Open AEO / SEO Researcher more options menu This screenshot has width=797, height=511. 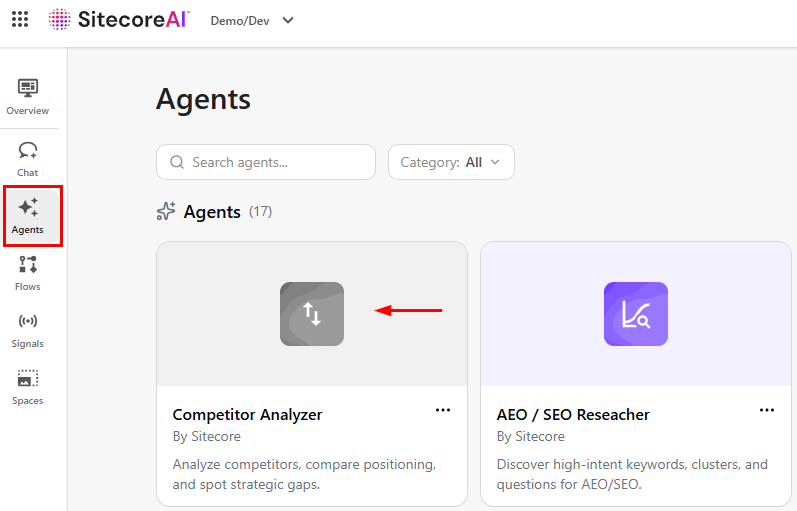(x=767, y=410)
